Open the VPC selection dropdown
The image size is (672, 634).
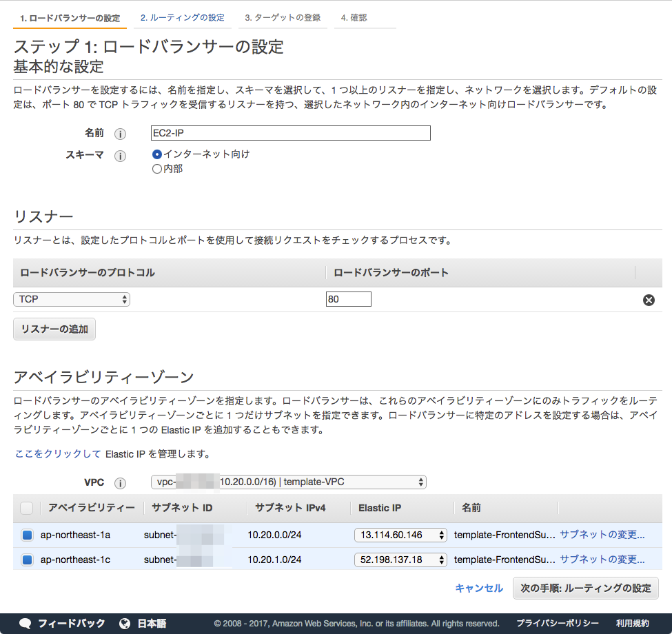[x=288, y=483]
